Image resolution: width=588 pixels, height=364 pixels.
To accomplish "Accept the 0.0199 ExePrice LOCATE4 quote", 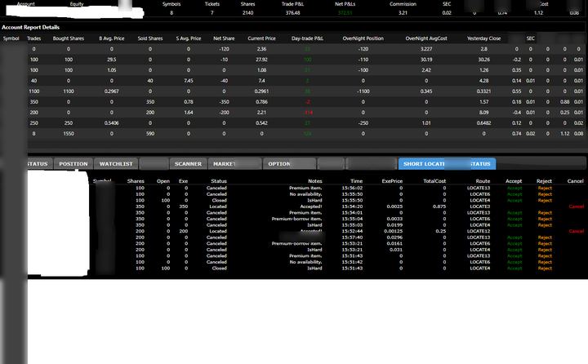I will coord(514,225).
